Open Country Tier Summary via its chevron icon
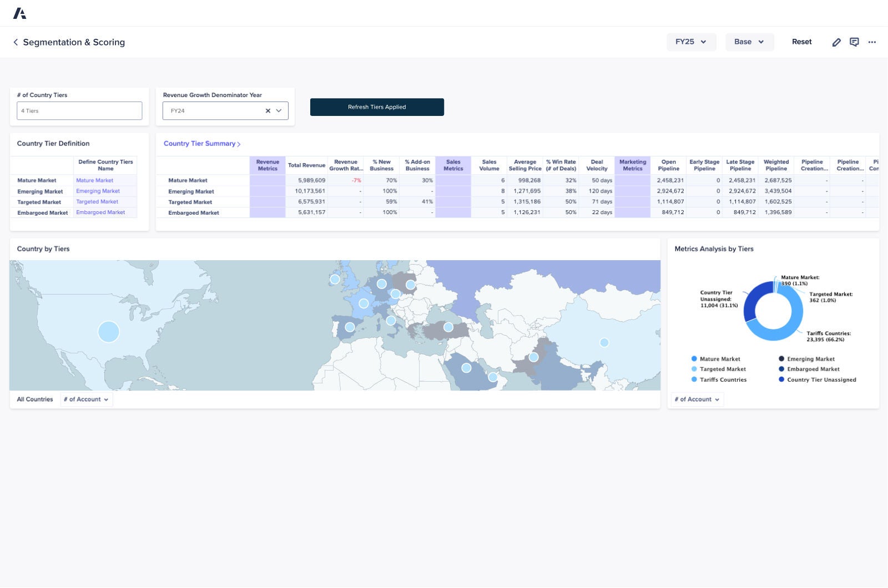The image size is (888, 588). point(239,144)
